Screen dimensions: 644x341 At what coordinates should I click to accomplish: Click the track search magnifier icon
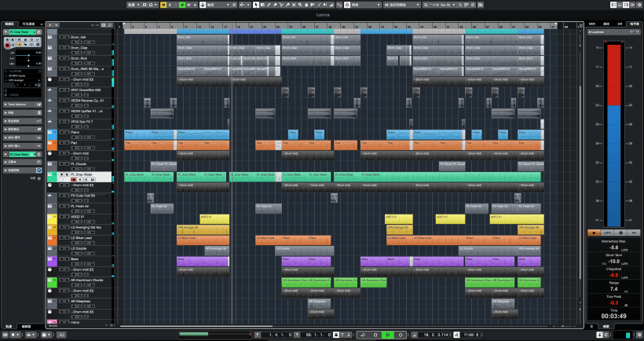tap(110, 25)
